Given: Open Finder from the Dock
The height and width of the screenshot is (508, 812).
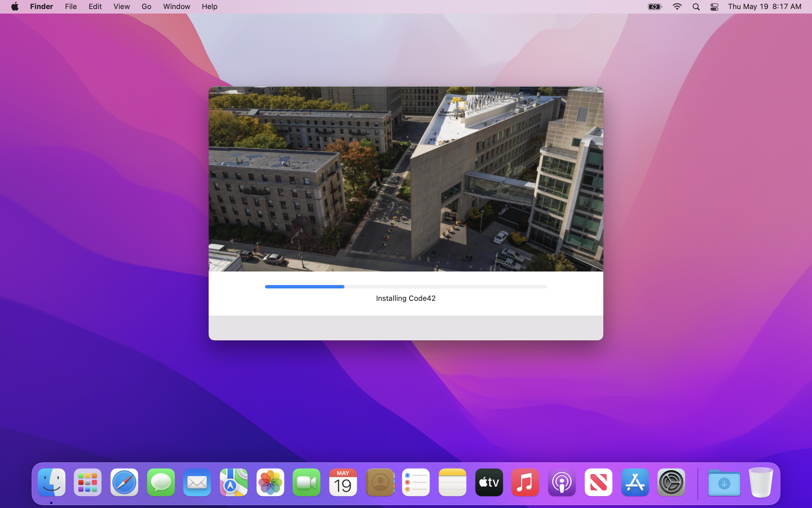Looking at the screenshot, I should pyautogui.click(x=51, y=482).
